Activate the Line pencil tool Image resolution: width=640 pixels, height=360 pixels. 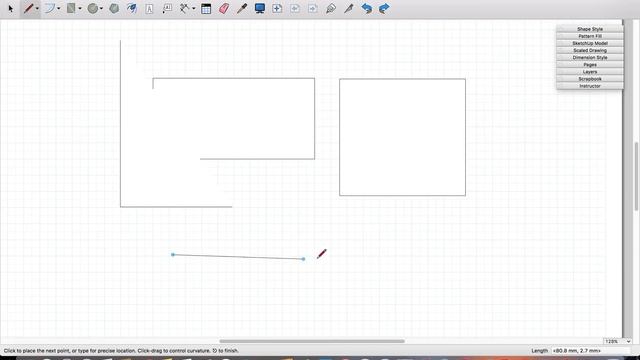click(28, 8)
